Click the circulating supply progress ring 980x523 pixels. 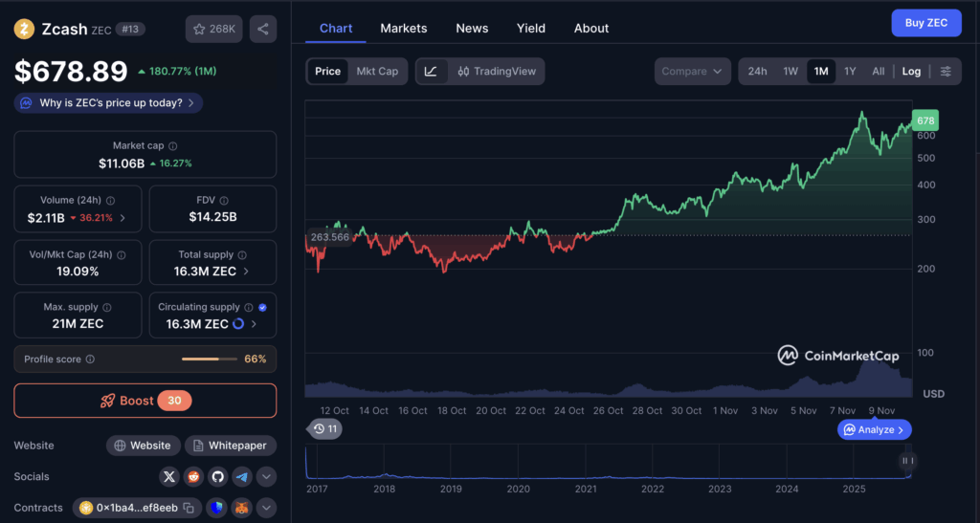(238, 324)
